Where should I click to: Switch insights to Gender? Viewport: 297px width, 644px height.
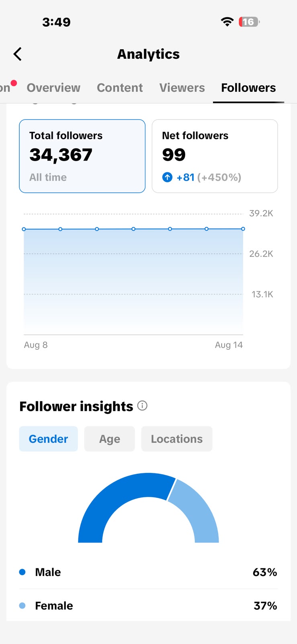[x=48, y=439]
